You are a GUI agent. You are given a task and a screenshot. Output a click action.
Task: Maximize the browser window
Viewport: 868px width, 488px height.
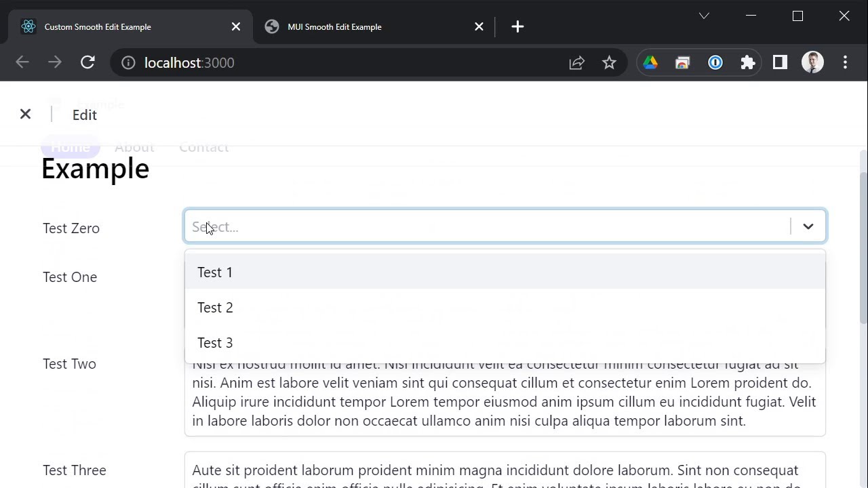[797, 16]
